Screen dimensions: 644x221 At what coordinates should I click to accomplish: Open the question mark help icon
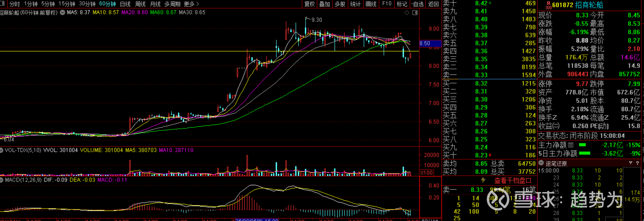click(638, 163)
